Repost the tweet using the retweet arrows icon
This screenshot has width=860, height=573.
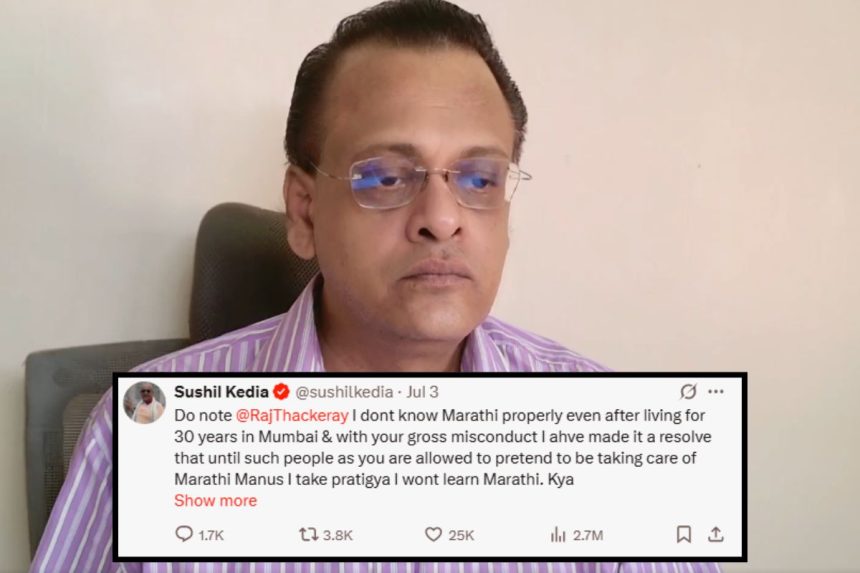tap(308, 534)
